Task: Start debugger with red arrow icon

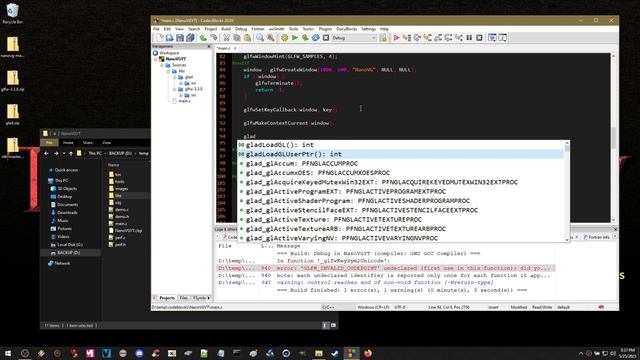Action: tap(396, 38)
